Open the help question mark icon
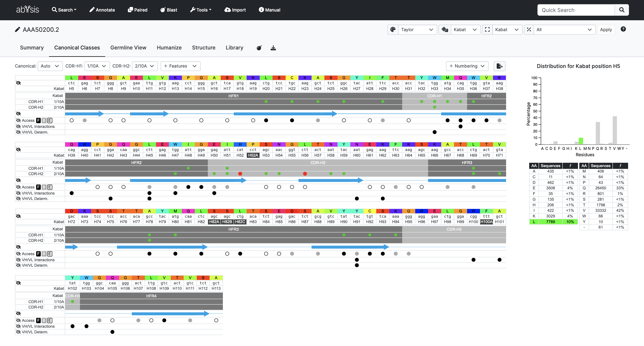The width and height of the screenshot is (644, 346). 623,29
